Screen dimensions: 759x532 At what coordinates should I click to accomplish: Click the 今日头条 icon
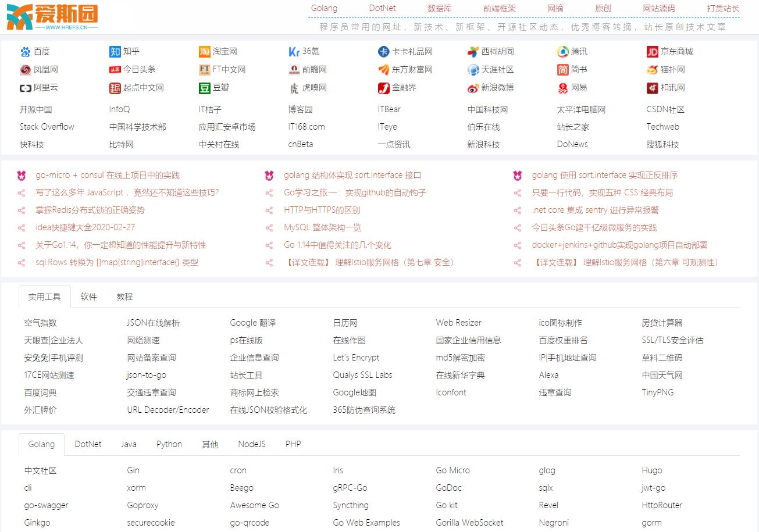(115, 70)
